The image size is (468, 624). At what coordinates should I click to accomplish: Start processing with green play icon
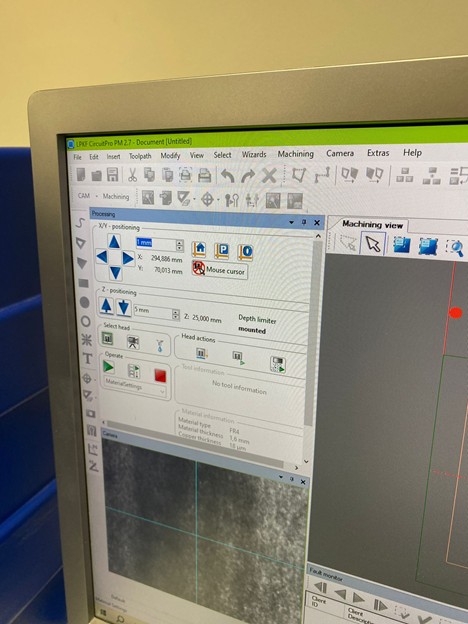click(x=108, y=367)
